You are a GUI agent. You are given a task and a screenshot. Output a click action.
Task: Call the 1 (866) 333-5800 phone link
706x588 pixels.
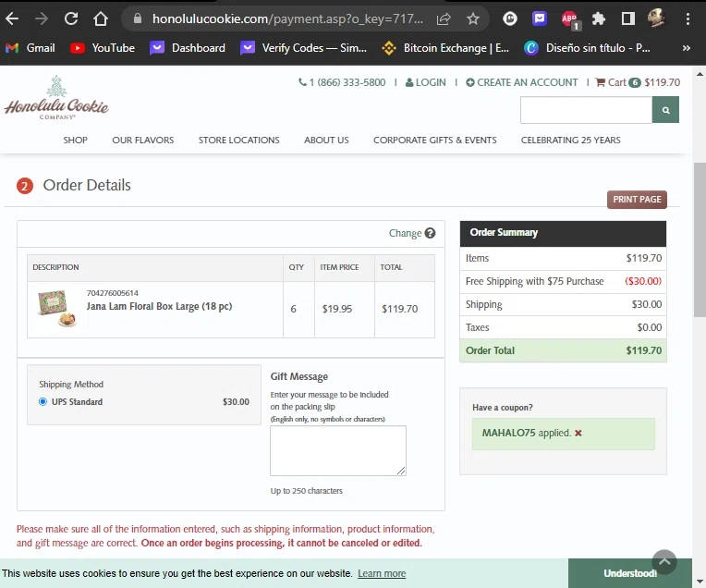tap(342, 82)
